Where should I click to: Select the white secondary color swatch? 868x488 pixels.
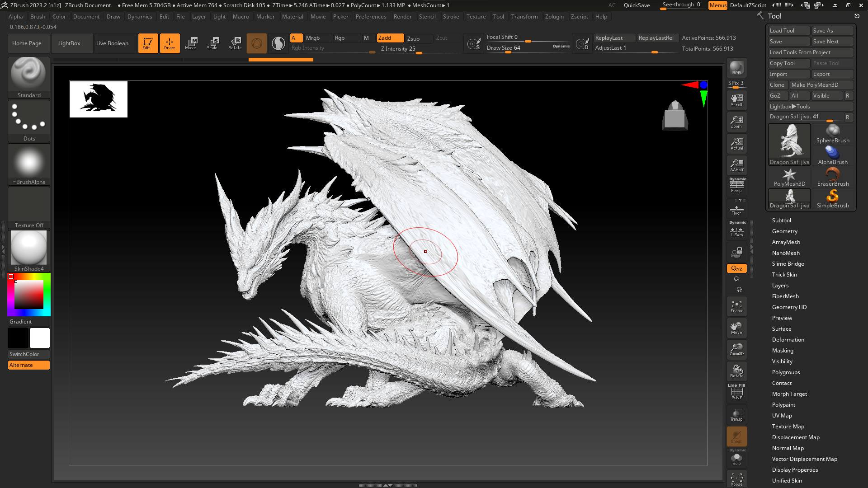coord(40,338)
